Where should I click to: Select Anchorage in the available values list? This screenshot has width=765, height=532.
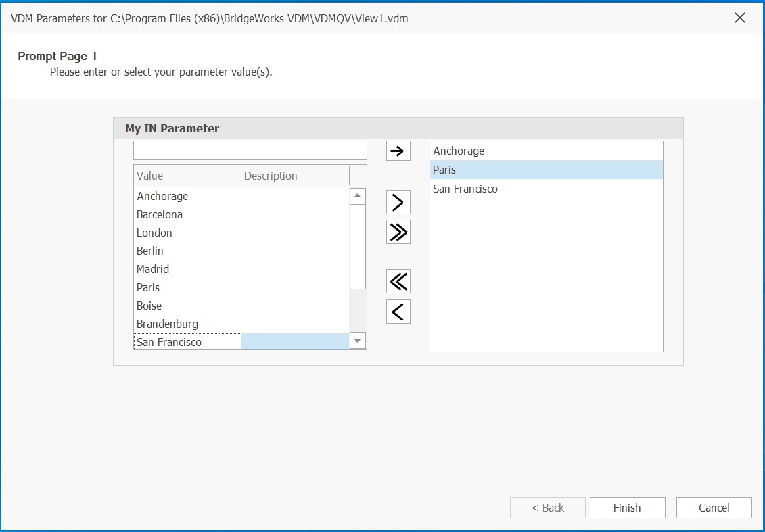(x=241, y=196)
